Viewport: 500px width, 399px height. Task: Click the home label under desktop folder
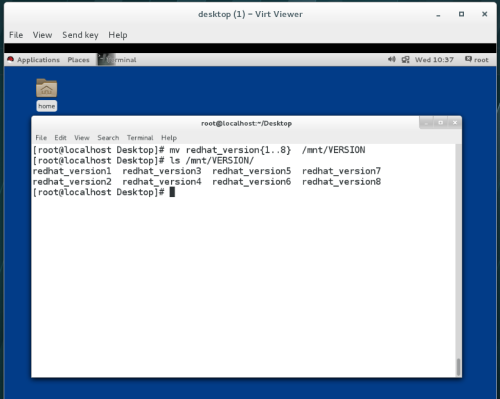(x=46, y=106)
